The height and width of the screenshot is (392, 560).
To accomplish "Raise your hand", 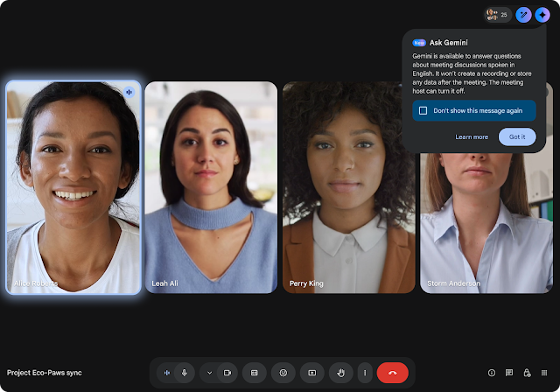I will pyautogui.click(x=340, y=373).
